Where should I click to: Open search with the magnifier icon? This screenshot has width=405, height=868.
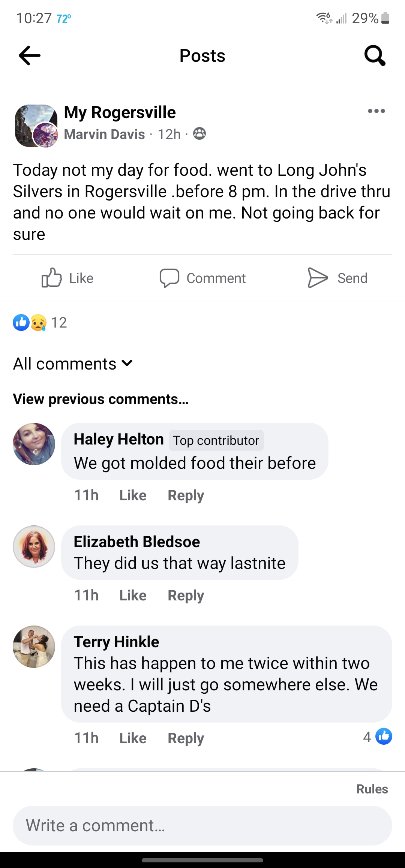click(x=375, y=55)
